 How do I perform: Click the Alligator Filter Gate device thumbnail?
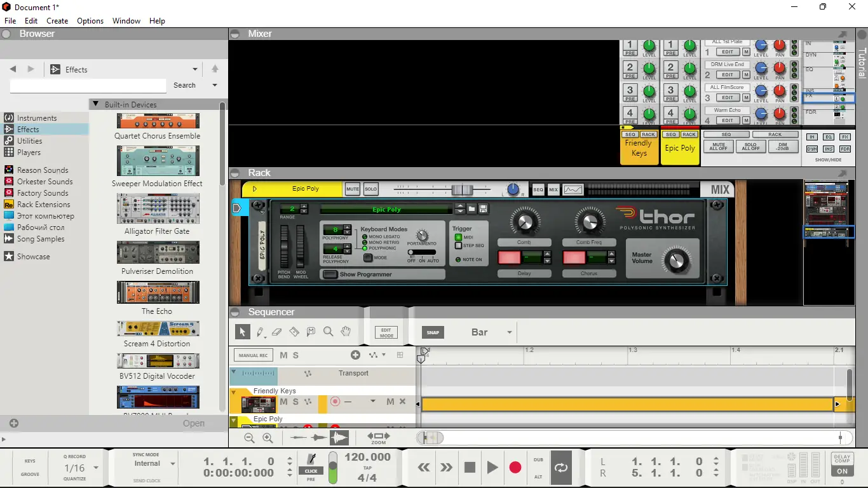158,208
